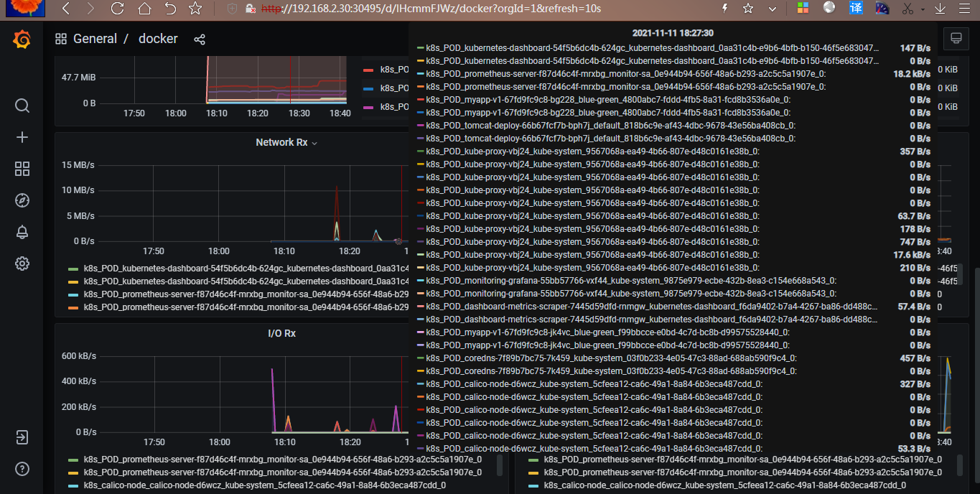Click the docker dashboard title

click(x=158, y=39)
